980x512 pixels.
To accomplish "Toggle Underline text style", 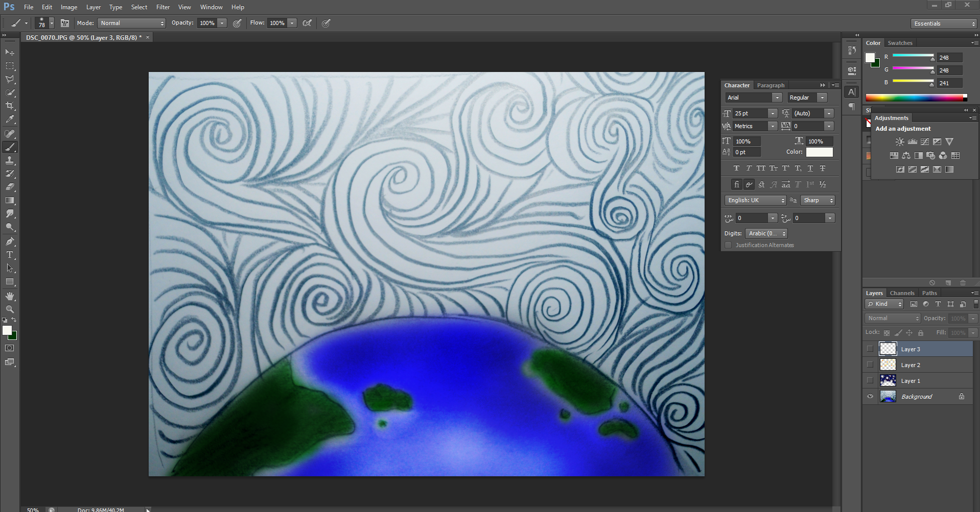I will pyautogui.click(x=810, y=168).
